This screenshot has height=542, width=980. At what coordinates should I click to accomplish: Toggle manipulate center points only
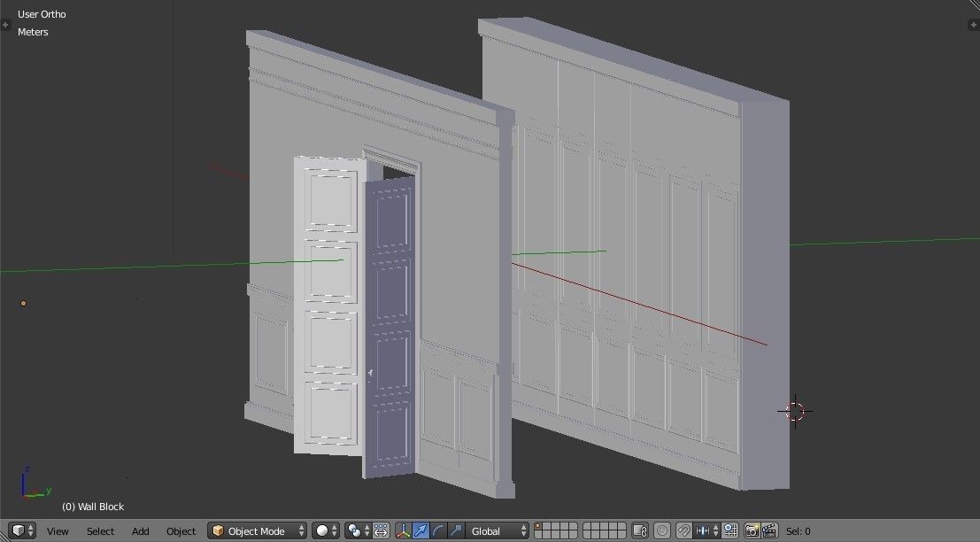point(382,530)
